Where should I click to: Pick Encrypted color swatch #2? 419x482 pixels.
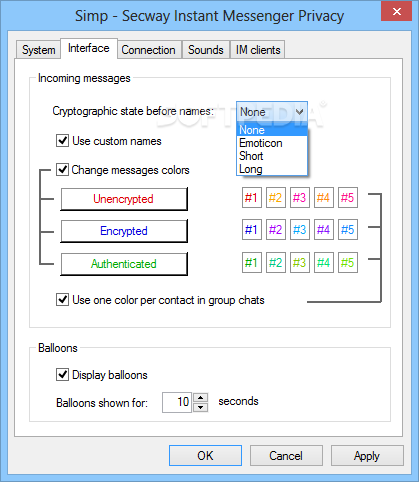tap(276, 230)
